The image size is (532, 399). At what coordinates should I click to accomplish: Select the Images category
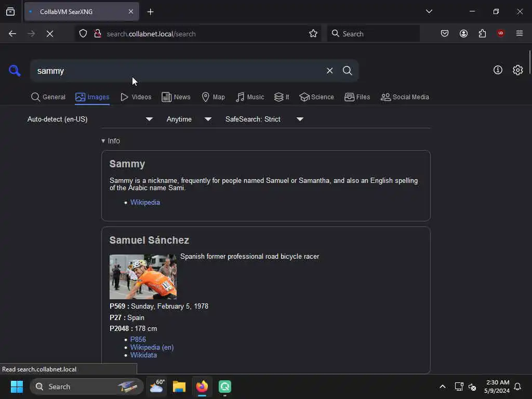tap(92, 97)
